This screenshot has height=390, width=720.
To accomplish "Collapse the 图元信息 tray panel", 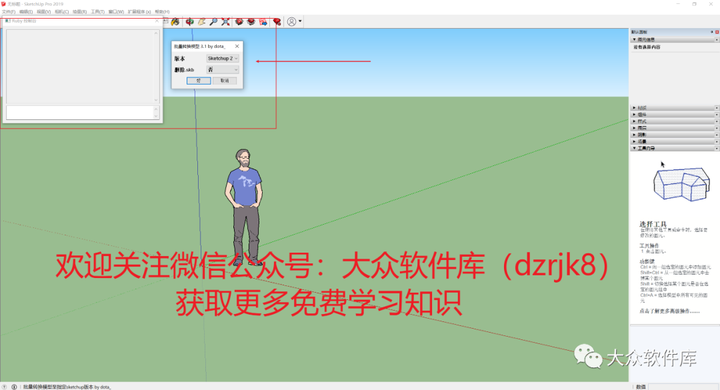I will pyautogui.click(x=674, y=40).
